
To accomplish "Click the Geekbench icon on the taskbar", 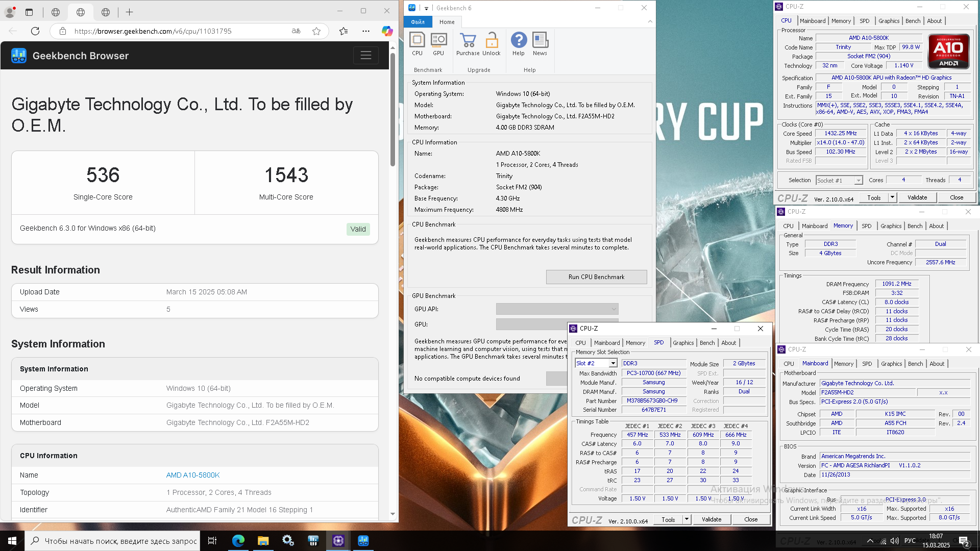I will 363,541.
